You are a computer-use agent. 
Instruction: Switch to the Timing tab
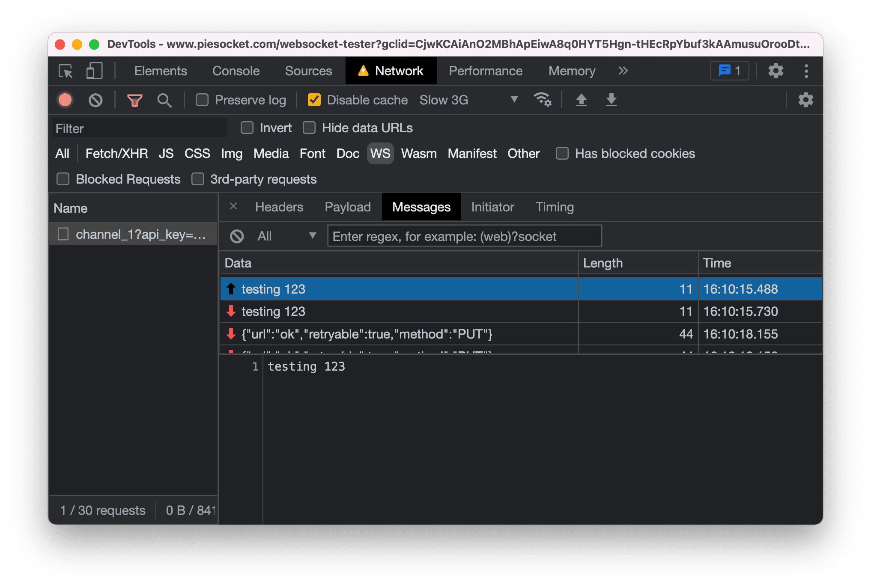(554, 208)
